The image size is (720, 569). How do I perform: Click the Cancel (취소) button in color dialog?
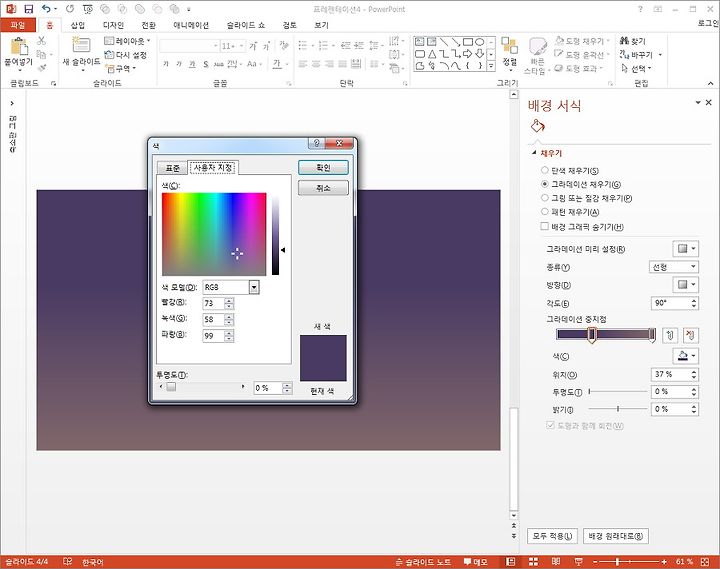coord(323,188)
